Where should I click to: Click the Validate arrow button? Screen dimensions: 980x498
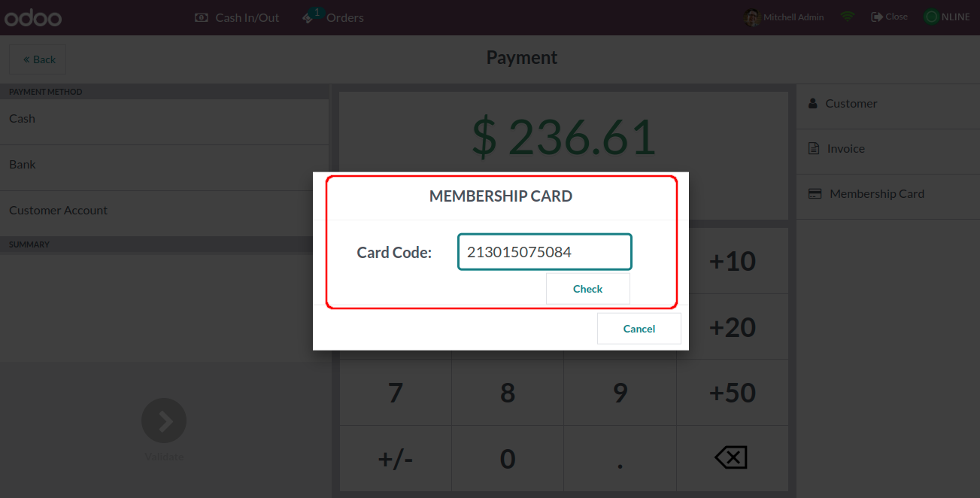tap(164, 421)
